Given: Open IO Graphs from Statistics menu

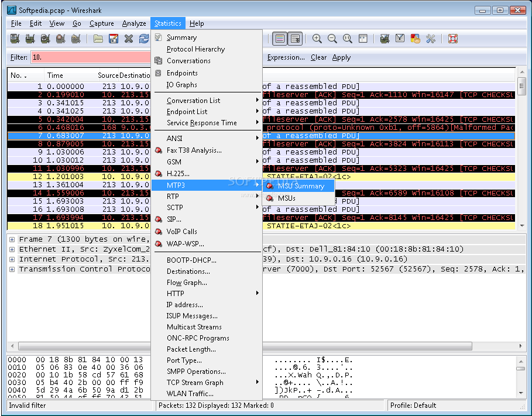Looking at the screenshot, I should coord(206,85).
